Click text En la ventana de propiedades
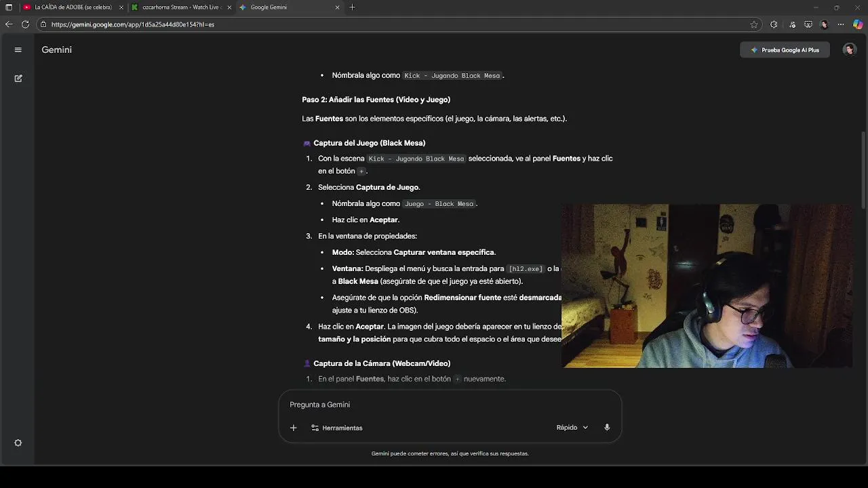 pyautogui.click(x=368, y=237)
